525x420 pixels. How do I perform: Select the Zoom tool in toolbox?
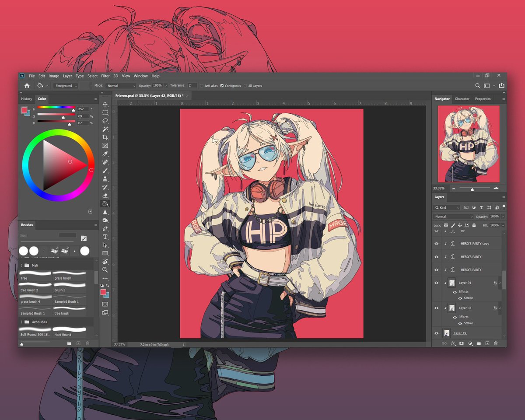105,270
